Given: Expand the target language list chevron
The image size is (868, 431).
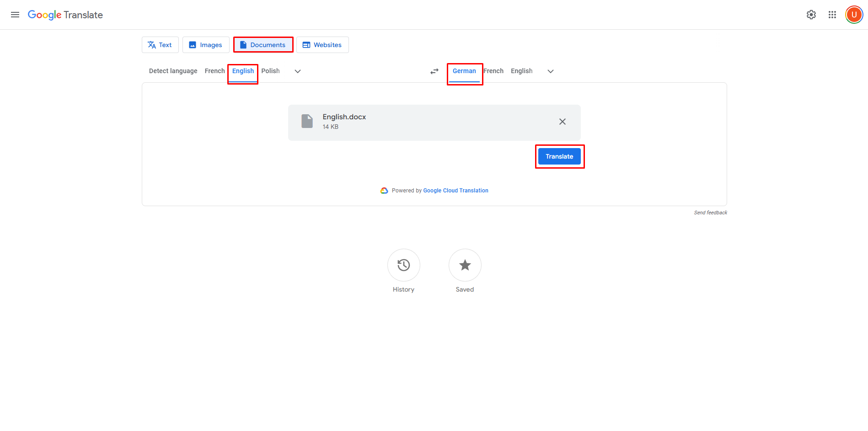Looking at the screenshot, I should (550, 71).
